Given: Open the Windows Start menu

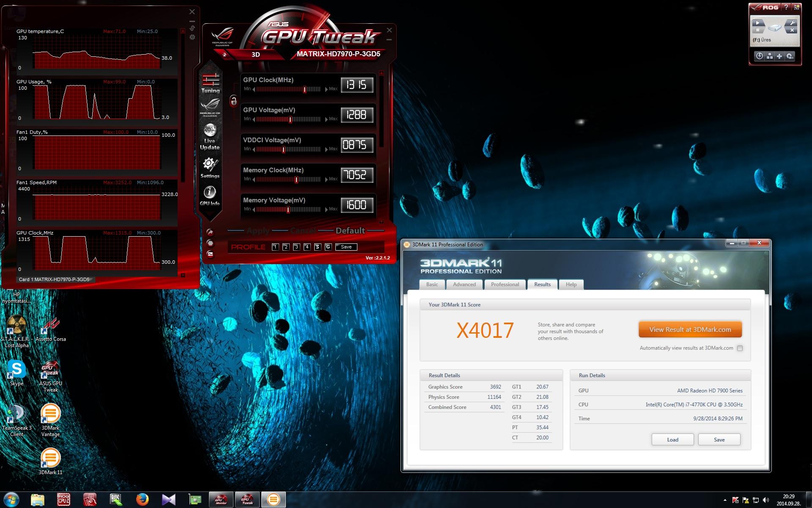Looking at the screenshot, I should click(11, 500).
